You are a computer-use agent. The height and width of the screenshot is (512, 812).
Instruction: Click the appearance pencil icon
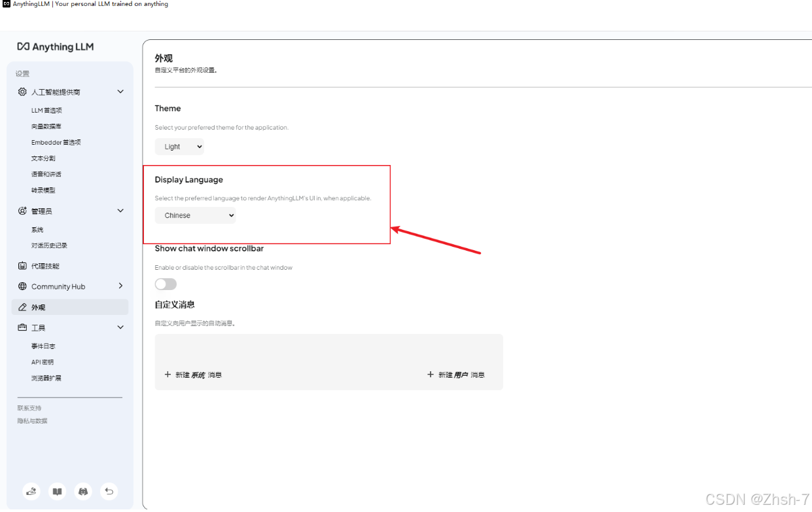[x=23, y=307]
